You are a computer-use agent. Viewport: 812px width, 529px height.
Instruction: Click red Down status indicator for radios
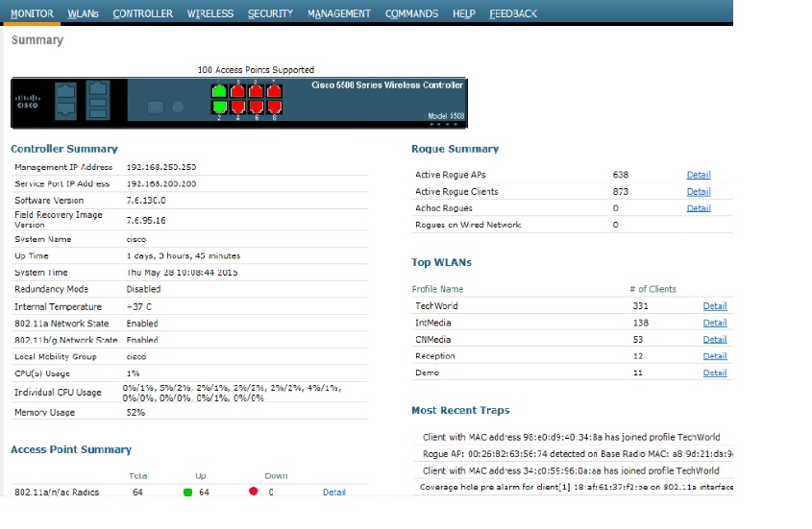pos(254,493)
